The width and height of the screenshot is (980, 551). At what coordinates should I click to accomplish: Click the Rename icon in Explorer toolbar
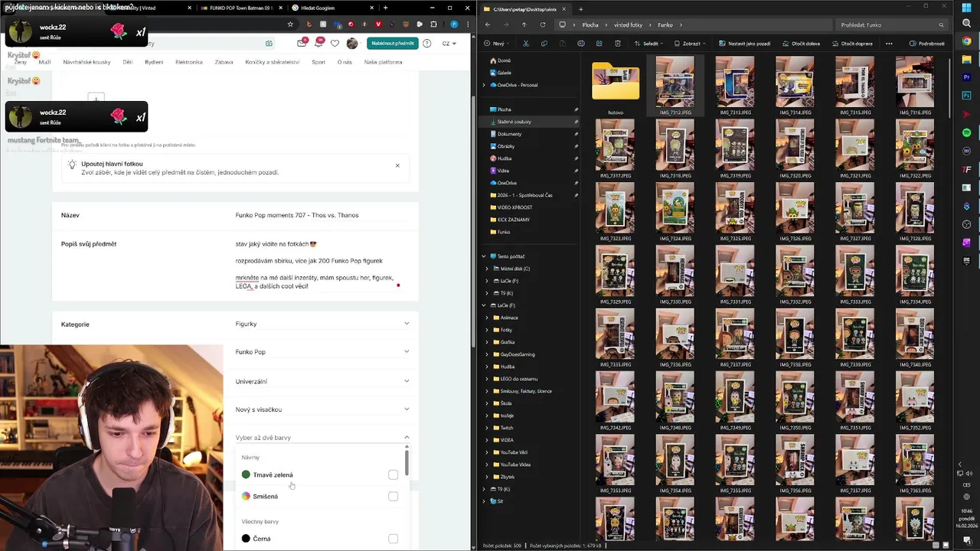[581, 44]
